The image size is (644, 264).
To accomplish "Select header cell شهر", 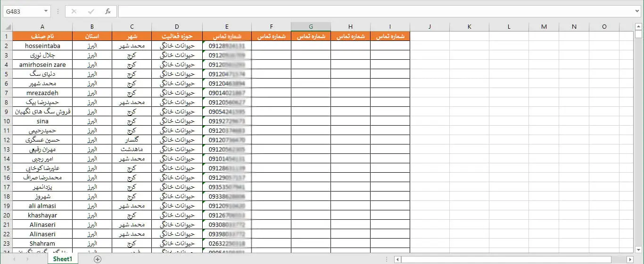I will click(132, 36).
